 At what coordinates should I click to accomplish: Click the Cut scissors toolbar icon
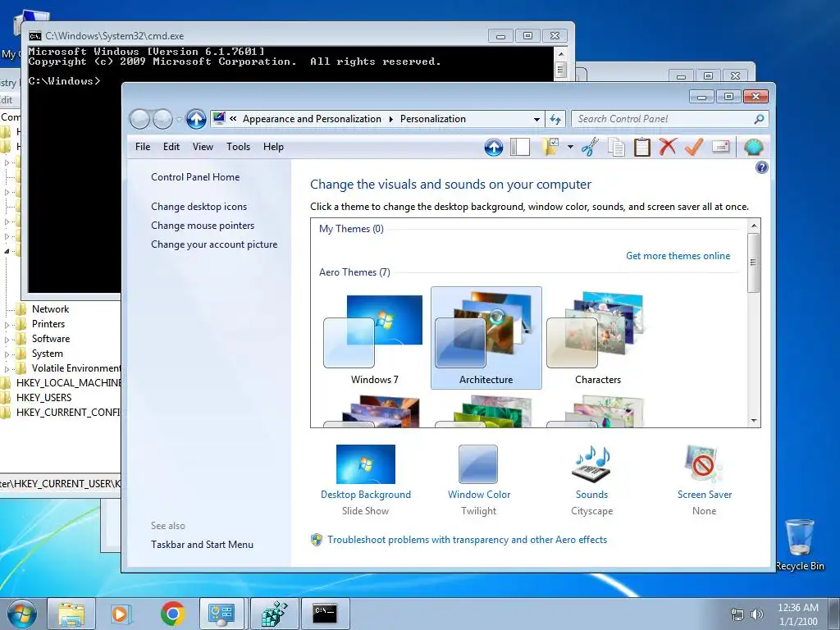coord(591,147)
